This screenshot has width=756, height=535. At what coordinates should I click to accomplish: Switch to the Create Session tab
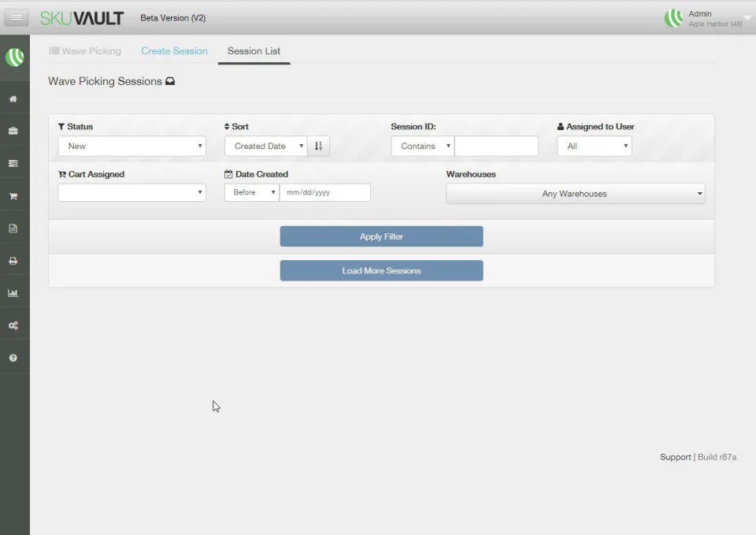174,50
